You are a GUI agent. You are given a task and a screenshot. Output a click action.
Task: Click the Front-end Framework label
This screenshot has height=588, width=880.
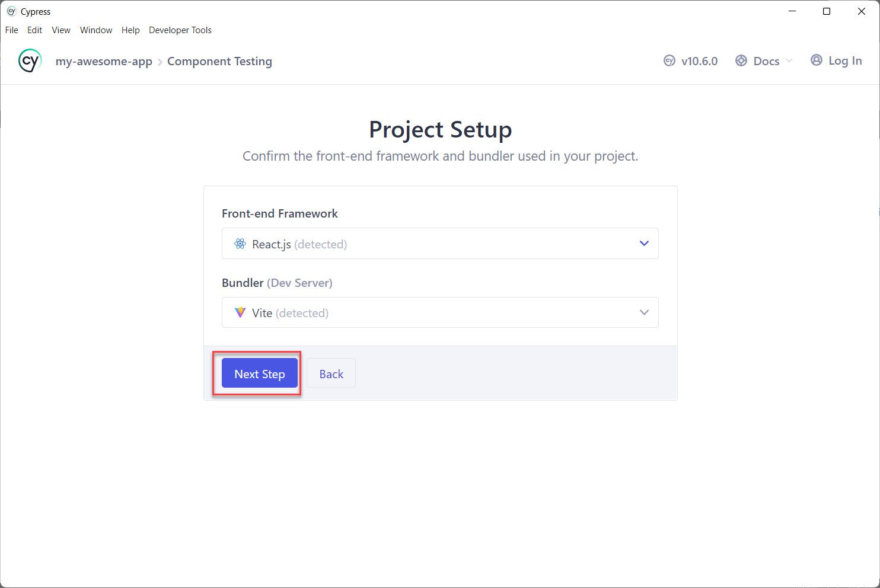coord(280,213)
